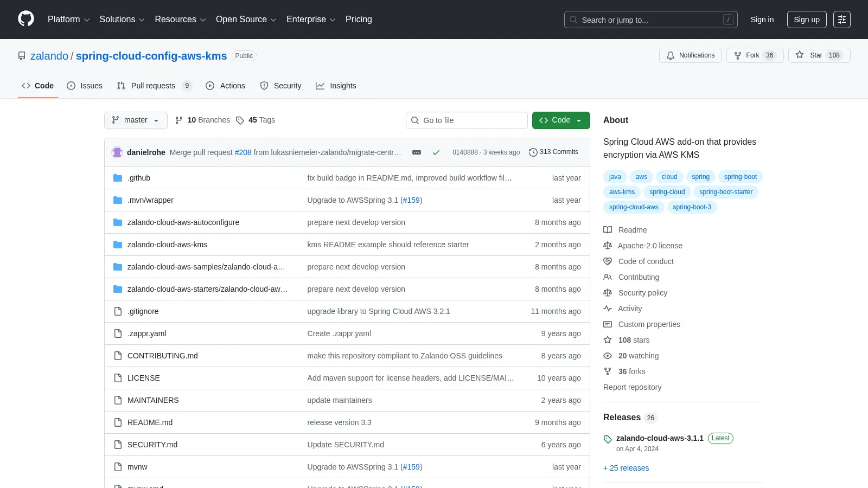Click the watching eye icon
The height and width of the screenshot is (488, 868).
pyautogui.click(x=608, y=356)
